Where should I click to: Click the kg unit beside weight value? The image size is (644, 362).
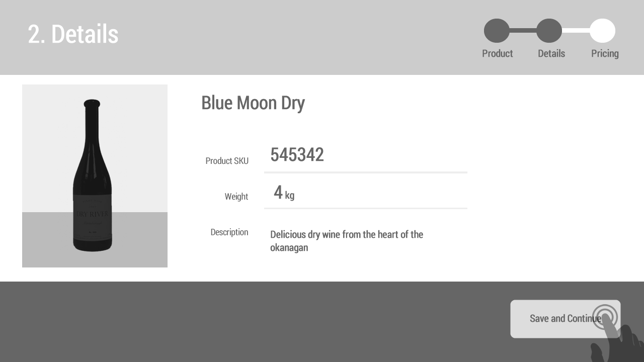click(x=290, y=196)
